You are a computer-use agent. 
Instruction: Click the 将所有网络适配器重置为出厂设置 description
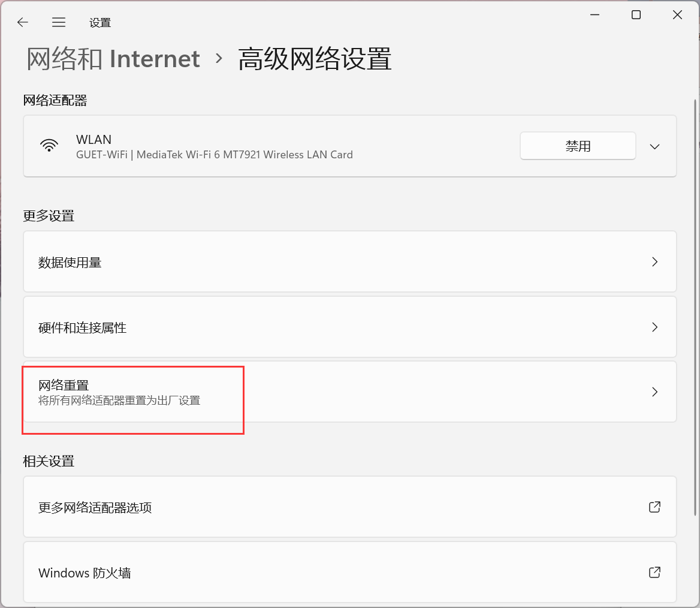pyautogui.click(x=119, y=401)
